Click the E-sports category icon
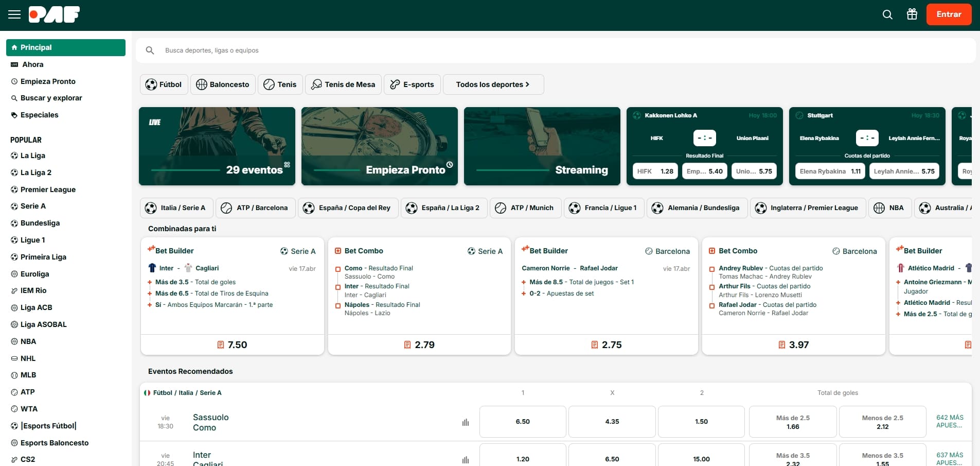 [x=395, y=84]
